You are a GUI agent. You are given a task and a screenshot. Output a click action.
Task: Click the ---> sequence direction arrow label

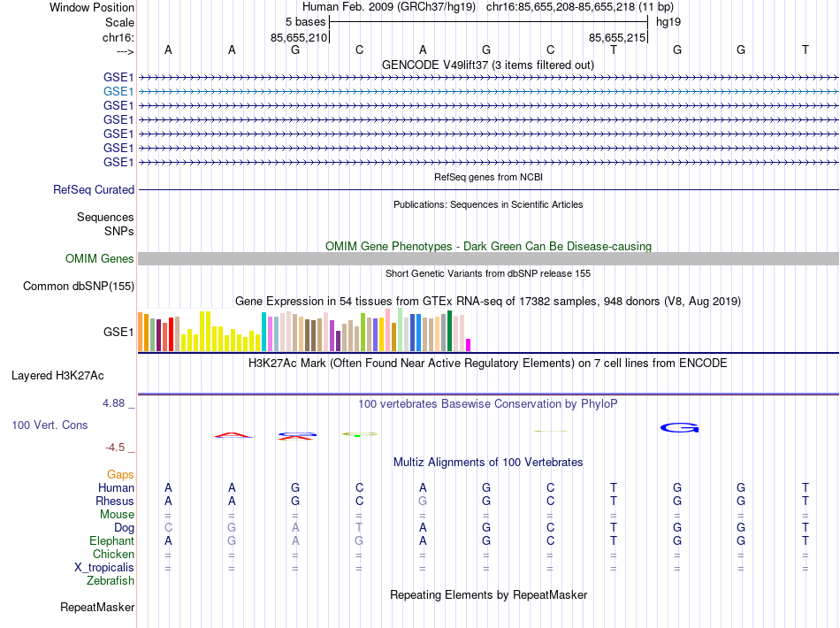125,51
